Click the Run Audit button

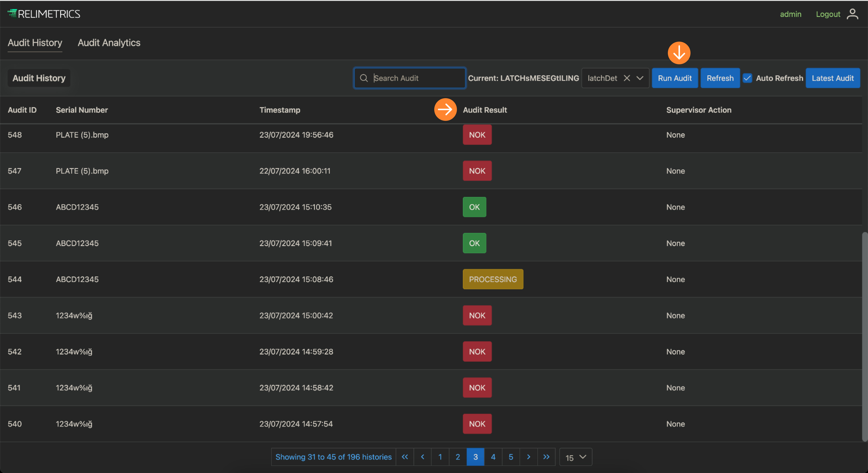[x=675, y=78]
